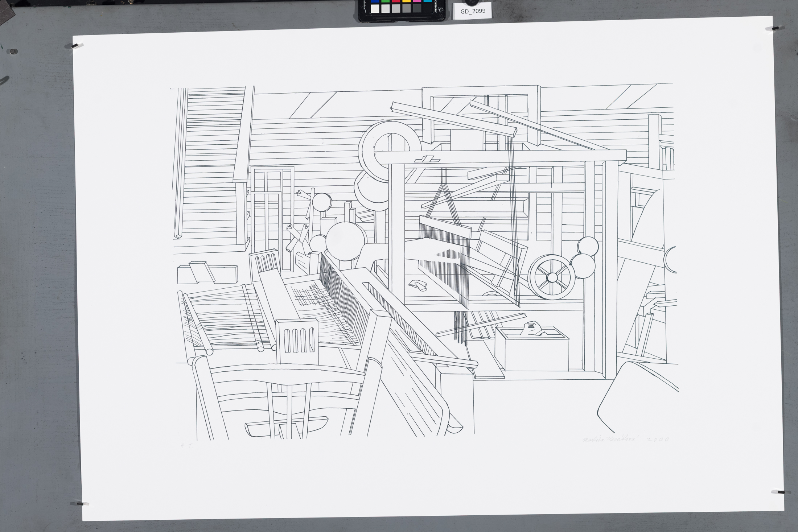Click the small hammer-like object on the loom
798x532 pixels.
[418, 285]
